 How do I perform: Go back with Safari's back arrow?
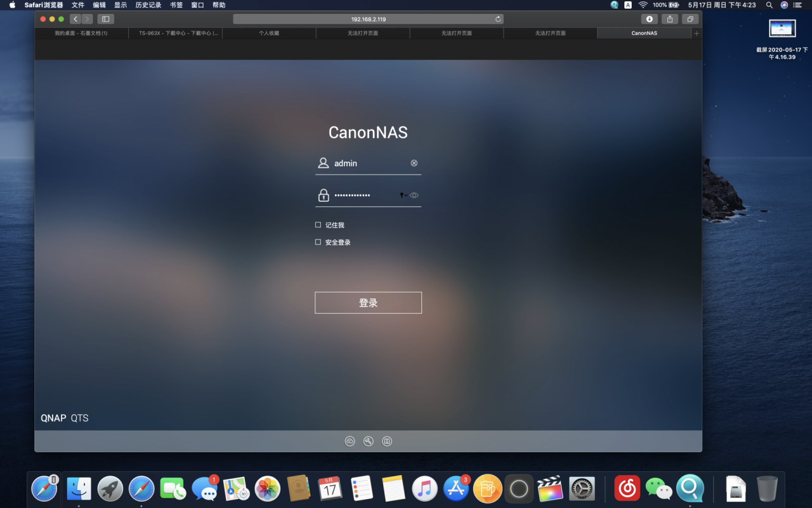pos(75,19)
